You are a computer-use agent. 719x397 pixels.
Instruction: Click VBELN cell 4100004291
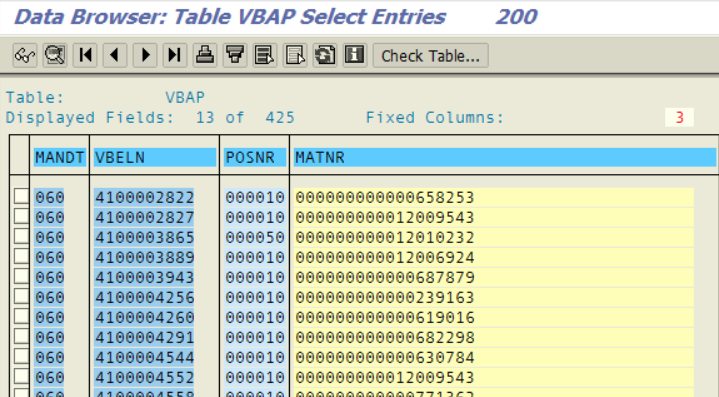coord(144,337)
